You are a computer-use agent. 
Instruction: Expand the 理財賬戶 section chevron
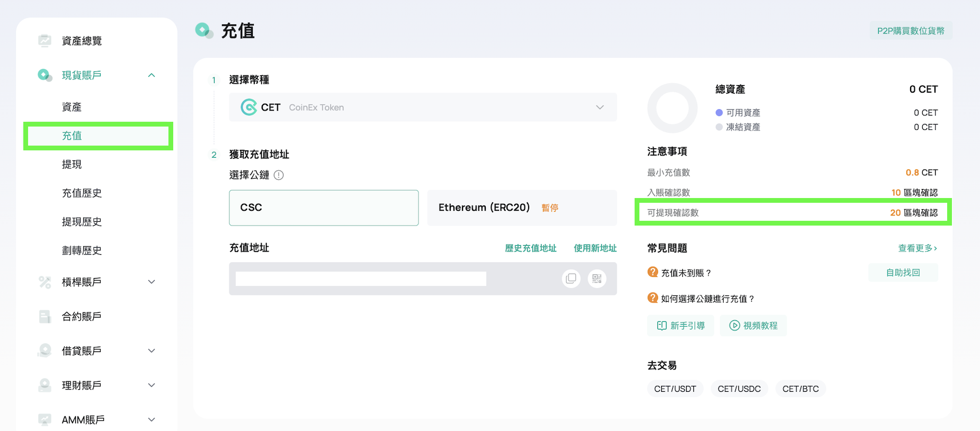pyautogui.click(x=152, y=385)
